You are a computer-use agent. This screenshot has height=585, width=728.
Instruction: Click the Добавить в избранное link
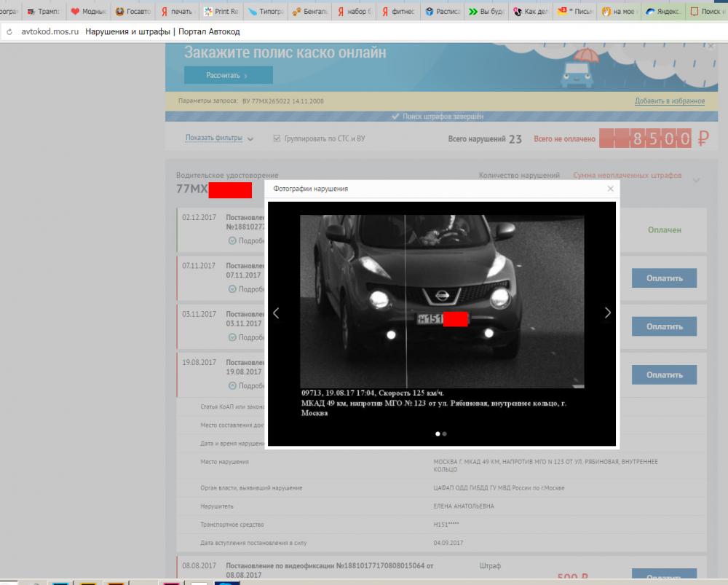670,101
